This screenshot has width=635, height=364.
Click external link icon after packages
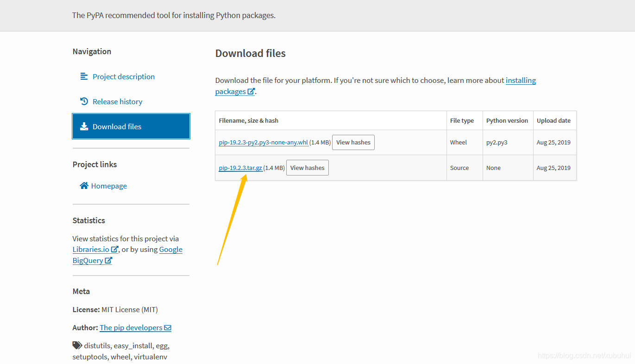[x=251, y=92]
